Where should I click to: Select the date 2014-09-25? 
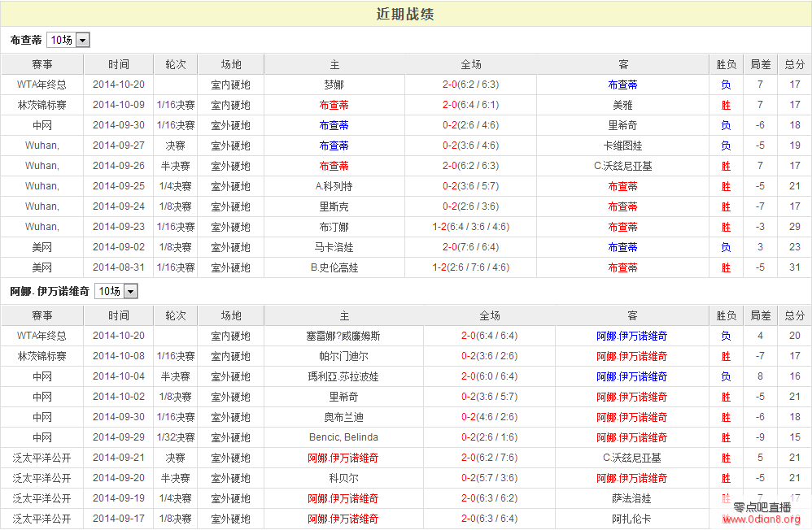(x=119, y=186)
